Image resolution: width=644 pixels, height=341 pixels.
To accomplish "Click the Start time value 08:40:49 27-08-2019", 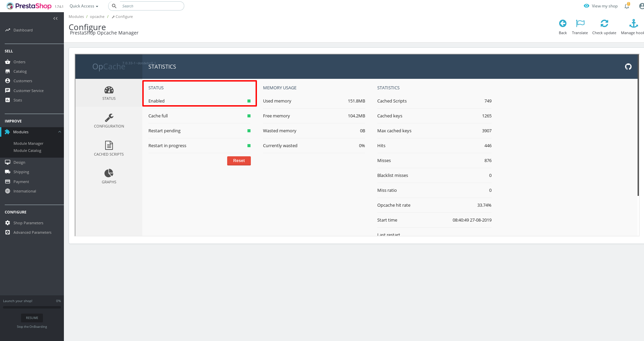I will (472, 220).
